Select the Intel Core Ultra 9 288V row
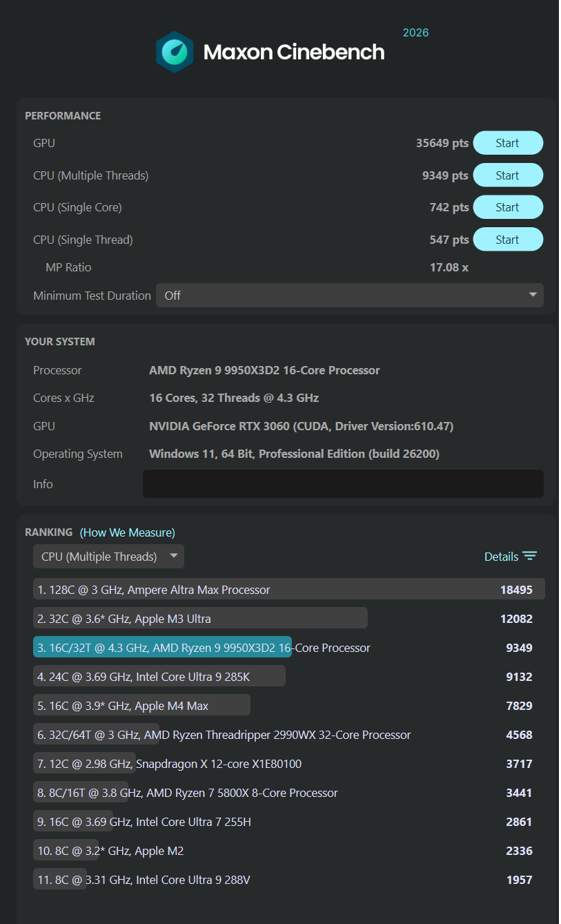561x924 pixels. pyautogui.click(x=288, y=880)
